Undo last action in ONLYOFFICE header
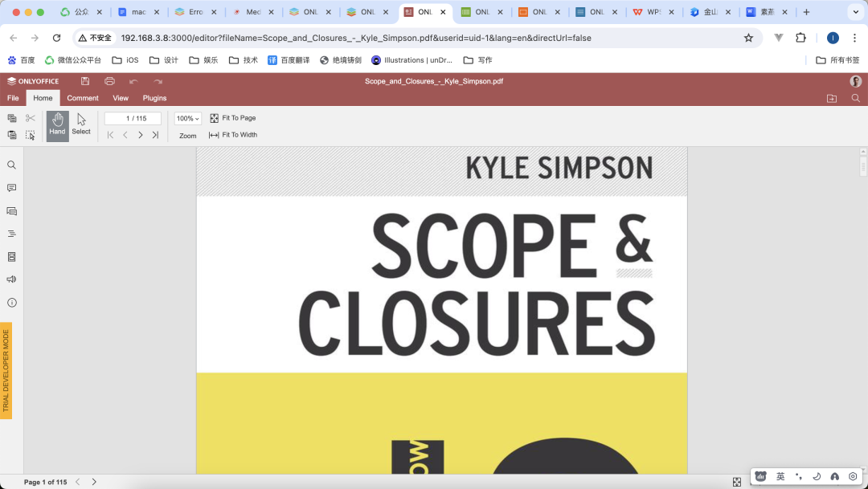Image resolution: width=868 pixels, height=489 pixels. coord(133,81)
